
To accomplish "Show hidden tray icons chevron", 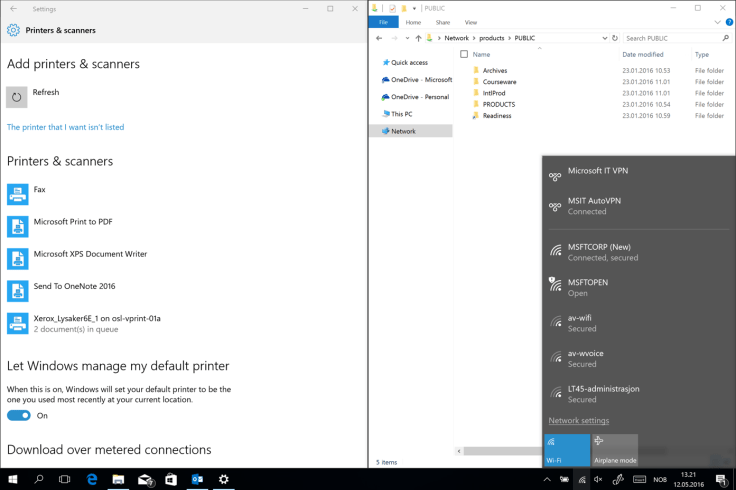I will pos(547,479).
